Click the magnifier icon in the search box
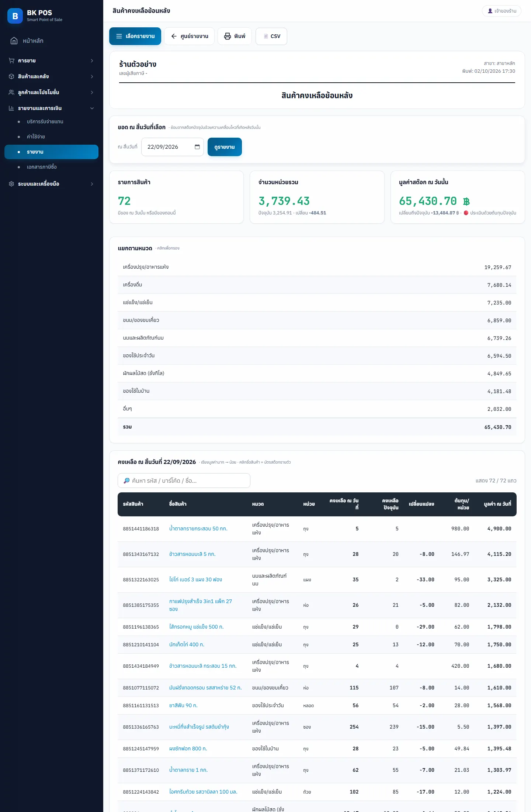Viewport: 531px width, 812px height. 126,481
